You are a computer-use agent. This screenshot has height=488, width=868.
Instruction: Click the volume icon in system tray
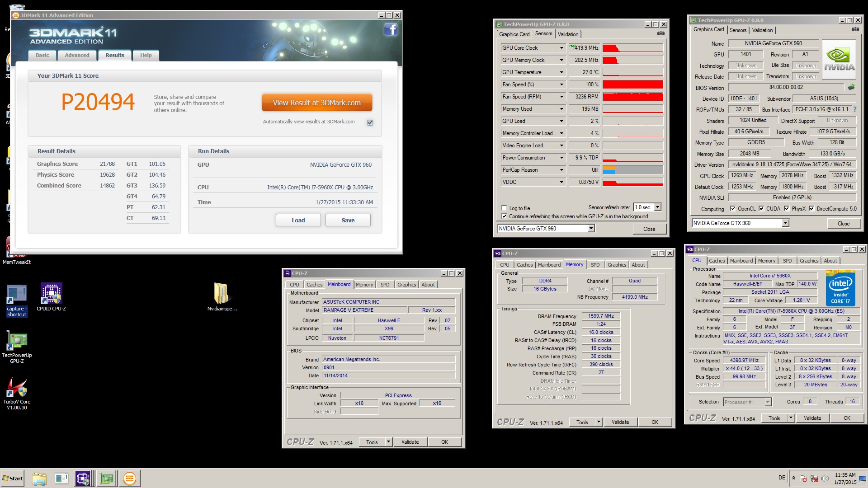coord(825,478)
